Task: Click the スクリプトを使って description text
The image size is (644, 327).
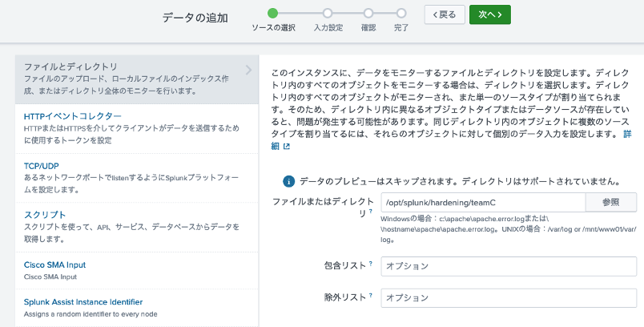Action: pyautogui.click(x=131, y=233)
